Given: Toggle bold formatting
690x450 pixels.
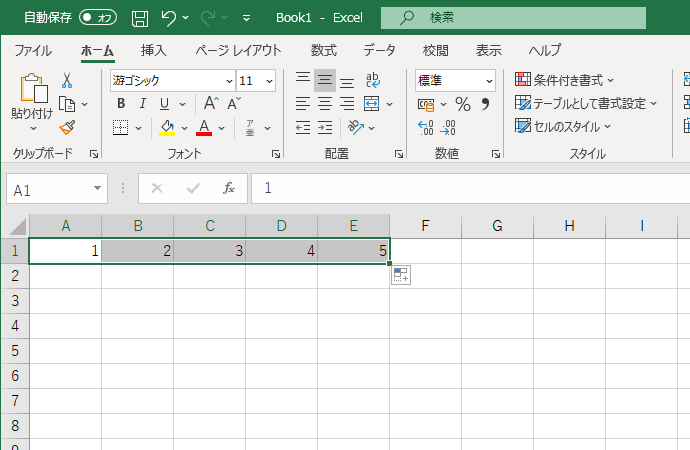Looking at the screenshot, I should pyautogui.click(x=121, y=103).
